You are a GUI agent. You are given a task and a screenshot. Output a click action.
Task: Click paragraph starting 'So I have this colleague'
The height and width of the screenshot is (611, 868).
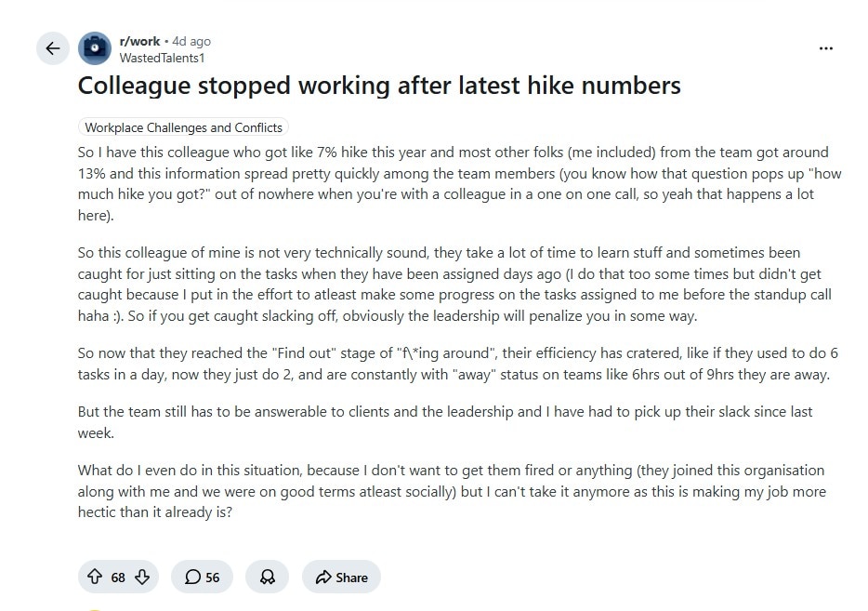click(x=459, y=183)
